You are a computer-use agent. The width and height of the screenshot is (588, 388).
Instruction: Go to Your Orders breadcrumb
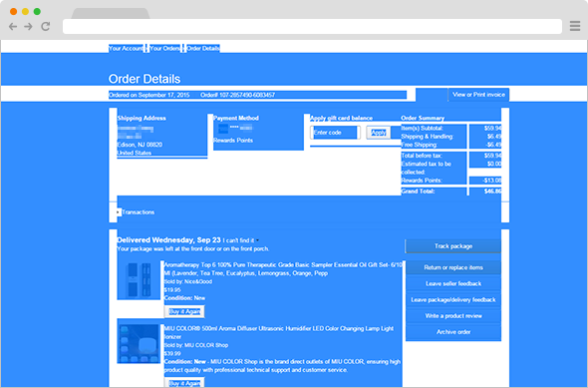click(164, 48)
